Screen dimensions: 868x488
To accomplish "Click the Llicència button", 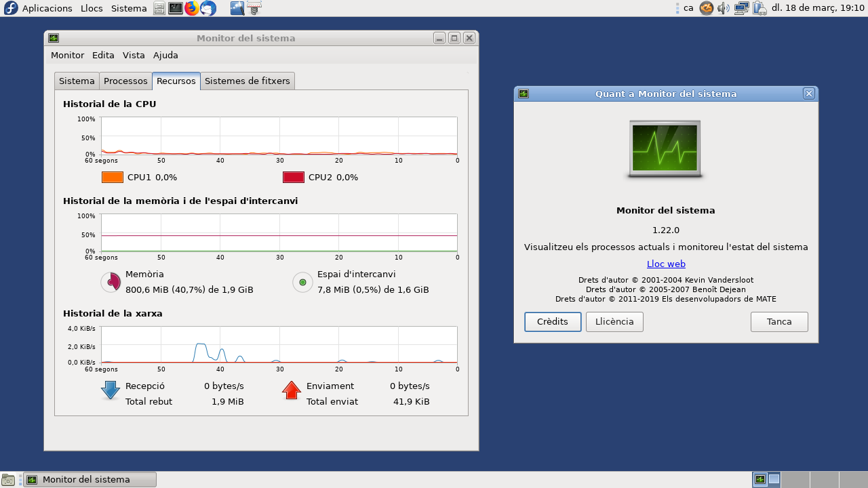I will (x=614, y=322).
